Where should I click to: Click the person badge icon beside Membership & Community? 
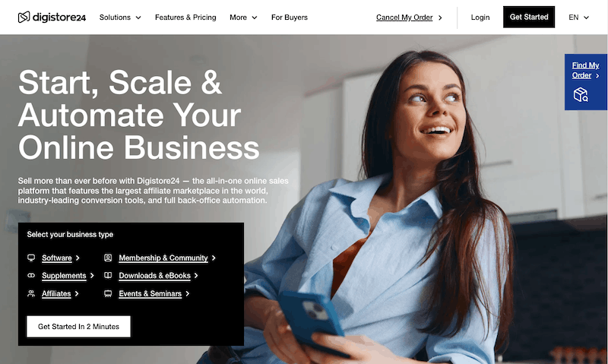coord(108,258)
